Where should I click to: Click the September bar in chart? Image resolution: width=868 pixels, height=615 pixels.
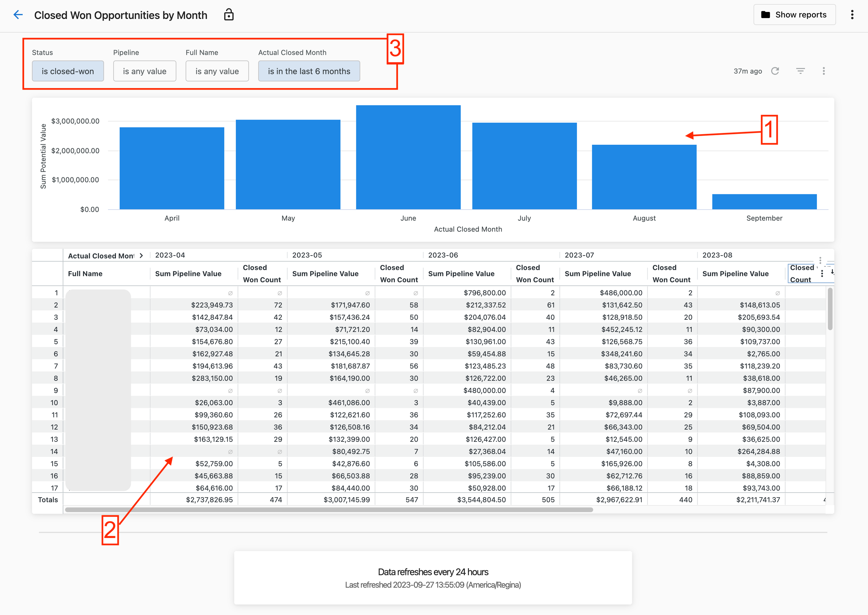click(x=764, y=201)
